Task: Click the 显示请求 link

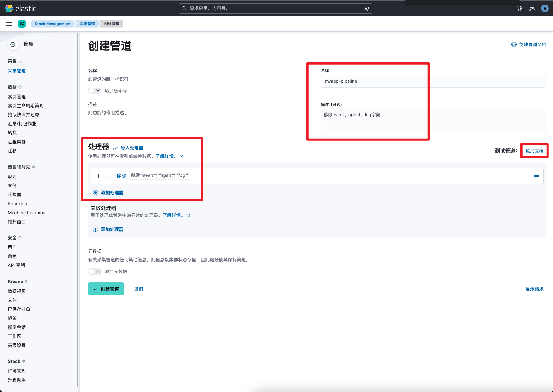Action: [x=535, y=289]
